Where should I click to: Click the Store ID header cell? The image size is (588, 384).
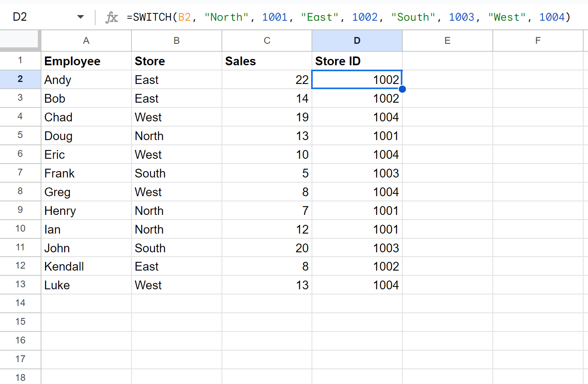pyautogui.click(x=357, y=61)
